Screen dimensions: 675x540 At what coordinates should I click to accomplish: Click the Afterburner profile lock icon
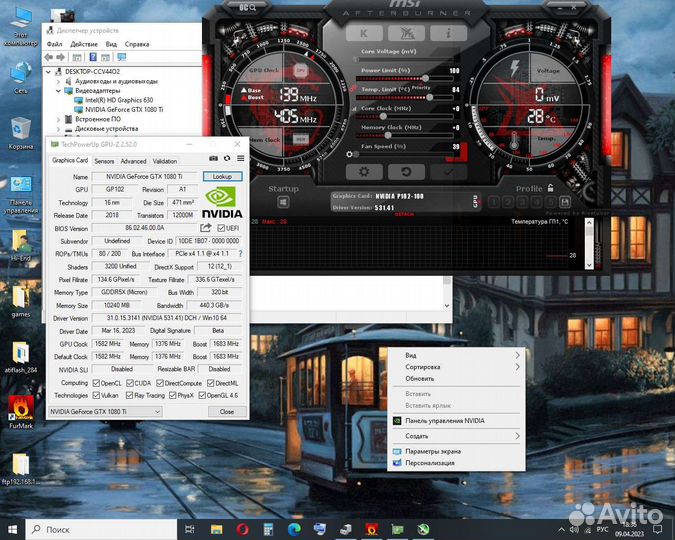click(551, 188)
